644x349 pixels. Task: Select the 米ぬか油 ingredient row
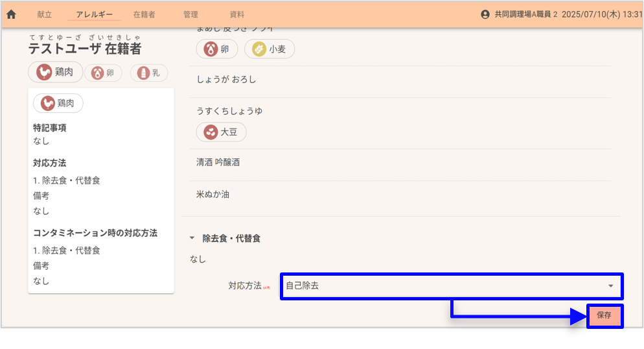click(x=213, y=194)
